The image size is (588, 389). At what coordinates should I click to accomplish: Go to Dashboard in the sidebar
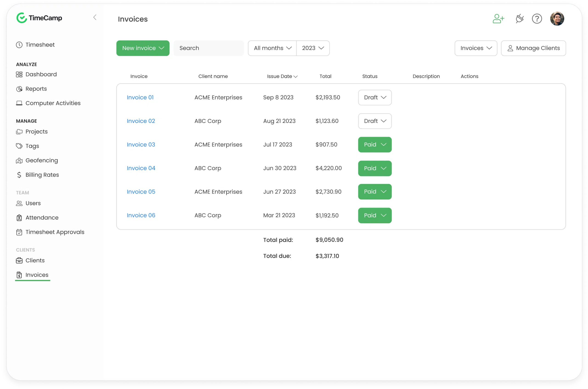(x=36, y=74)
